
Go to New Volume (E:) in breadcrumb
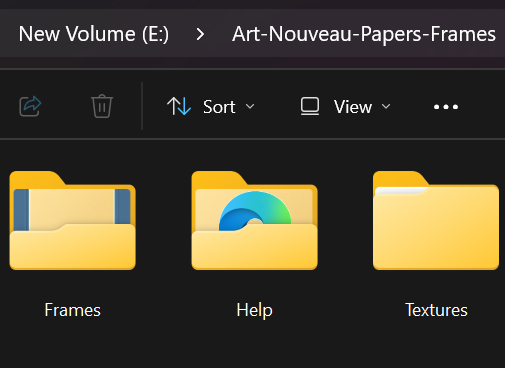tap(94, 34)
